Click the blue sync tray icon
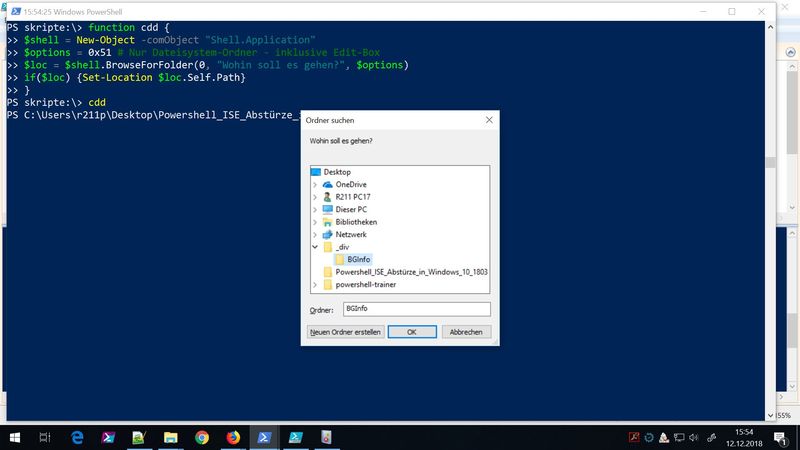 (649, 437)
